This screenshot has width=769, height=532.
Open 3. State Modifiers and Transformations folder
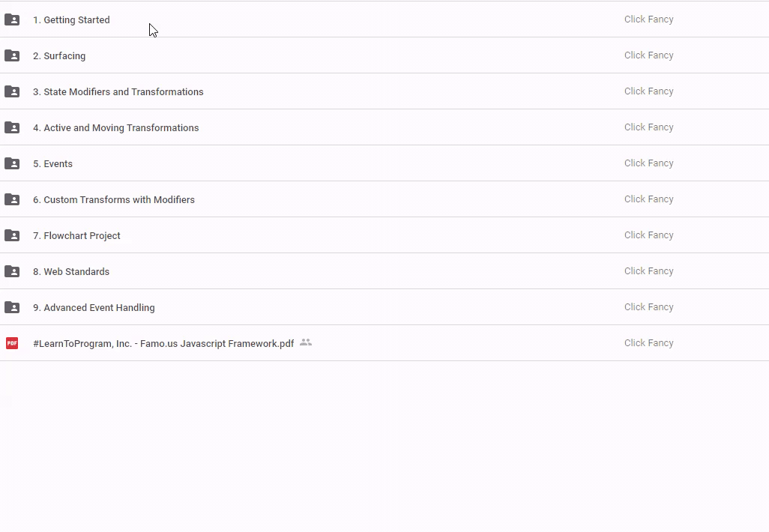[118, 92]
